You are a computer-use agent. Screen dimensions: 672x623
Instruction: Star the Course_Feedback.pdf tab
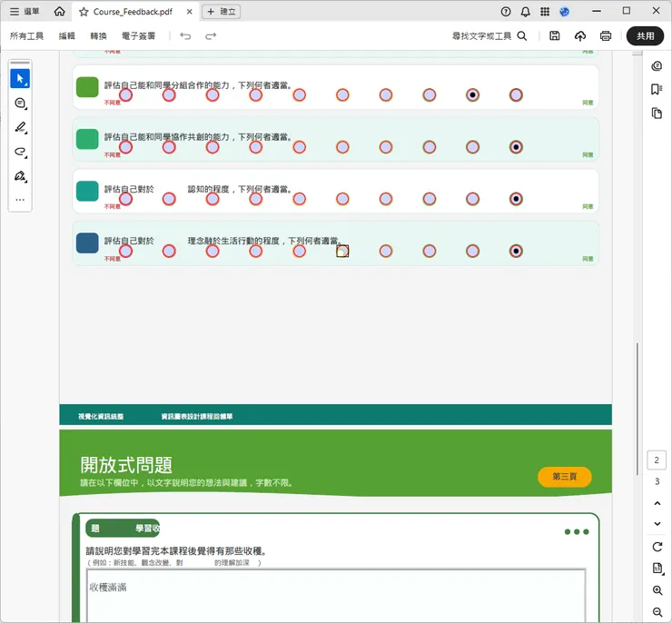tap(84, 12)
